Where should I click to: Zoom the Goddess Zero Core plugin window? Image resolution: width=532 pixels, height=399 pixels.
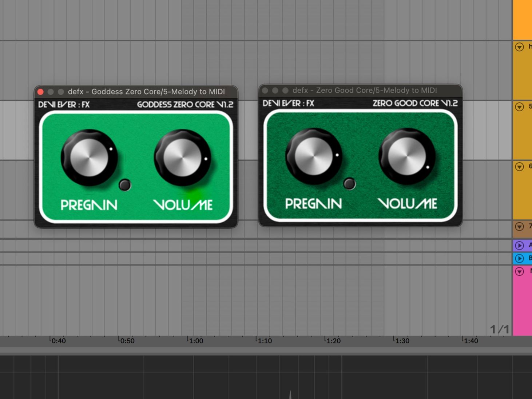point(61,92)
